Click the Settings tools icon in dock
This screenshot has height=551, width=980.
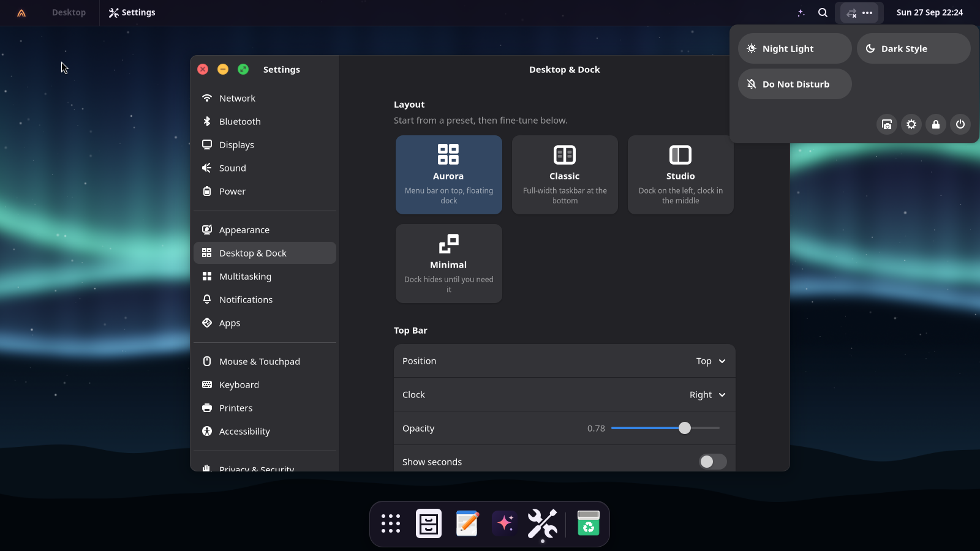tap(543, 524)
